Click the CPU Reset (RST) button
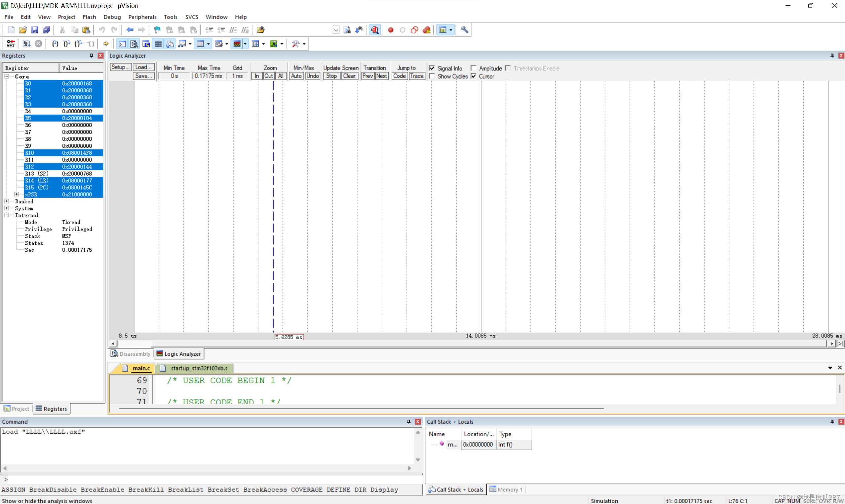The height and width of the screenshot is (504, 845). [x=11, y=44]
